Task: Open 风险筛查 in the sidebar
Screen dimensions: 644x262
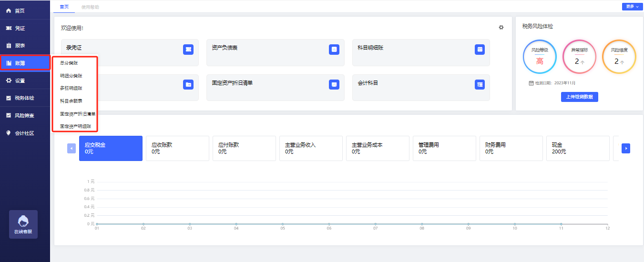Action: click(x=25, y=115)
